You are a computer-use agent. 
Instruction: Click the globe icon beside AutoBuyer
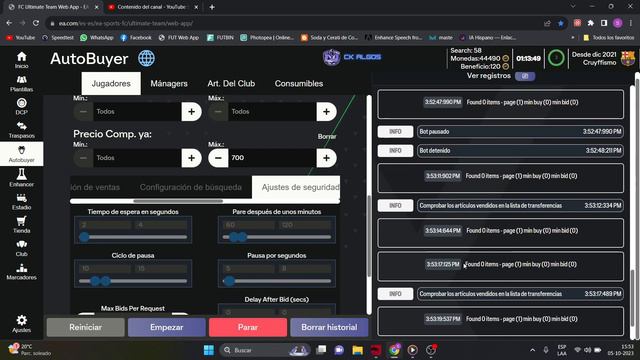pos(146,58)
